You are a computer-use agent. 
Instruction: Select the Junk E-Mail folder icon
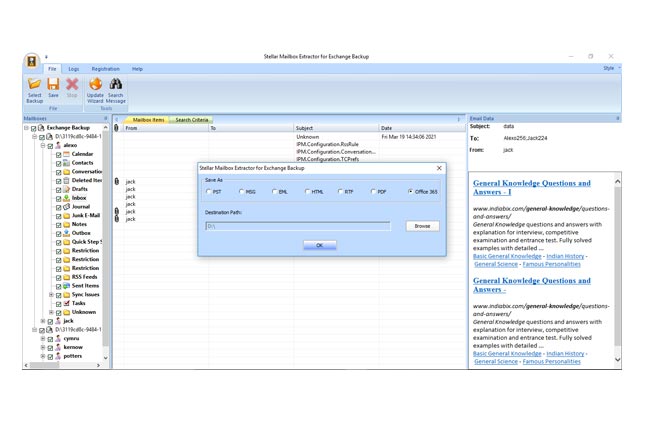(x=66, y=216)
